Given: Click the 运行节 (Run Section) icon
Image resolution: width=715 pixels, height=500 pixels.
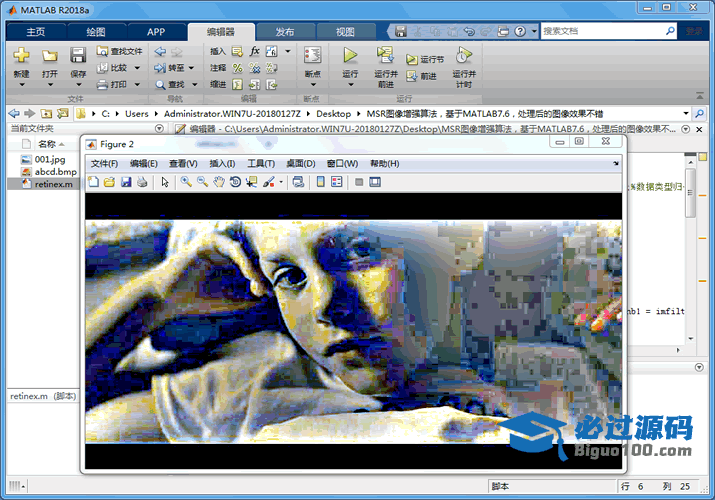Looking at the screenshot, I should click(411, 60).
